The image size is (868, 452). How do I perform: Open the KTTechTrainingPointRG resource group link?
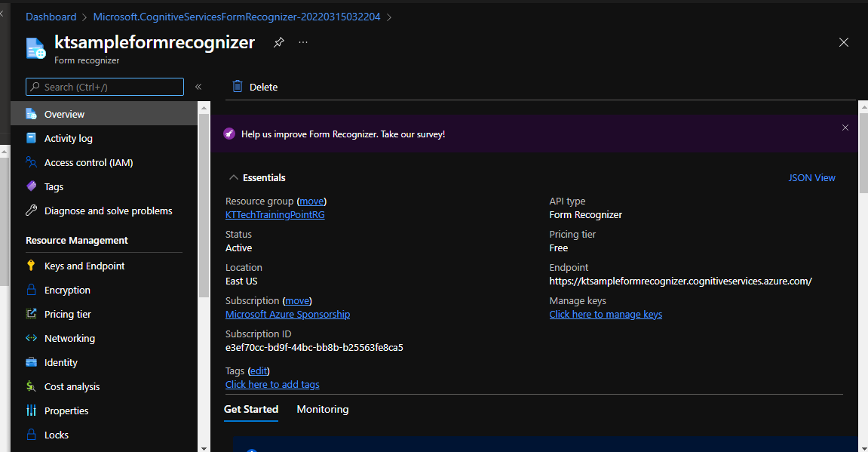click(x=275, y=214)
